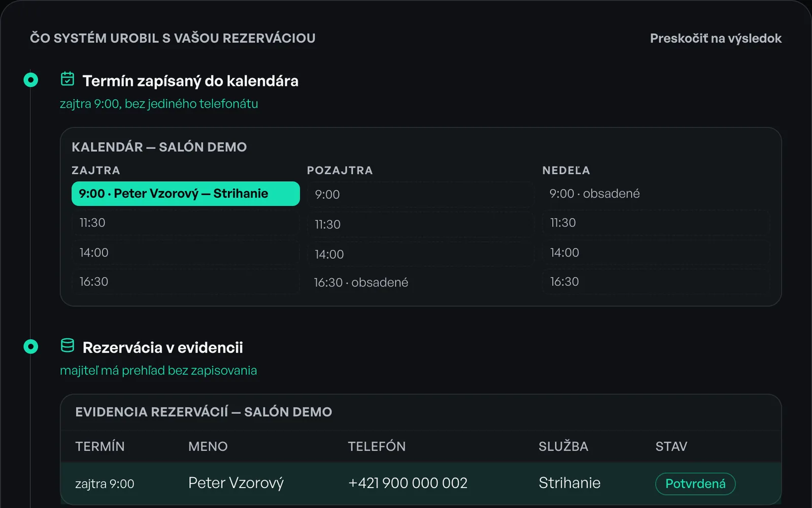The height and width of the screenshot is (508, 812).
Task: Click the name Peter Vzorový in evidence table
Action: point(236,483)
